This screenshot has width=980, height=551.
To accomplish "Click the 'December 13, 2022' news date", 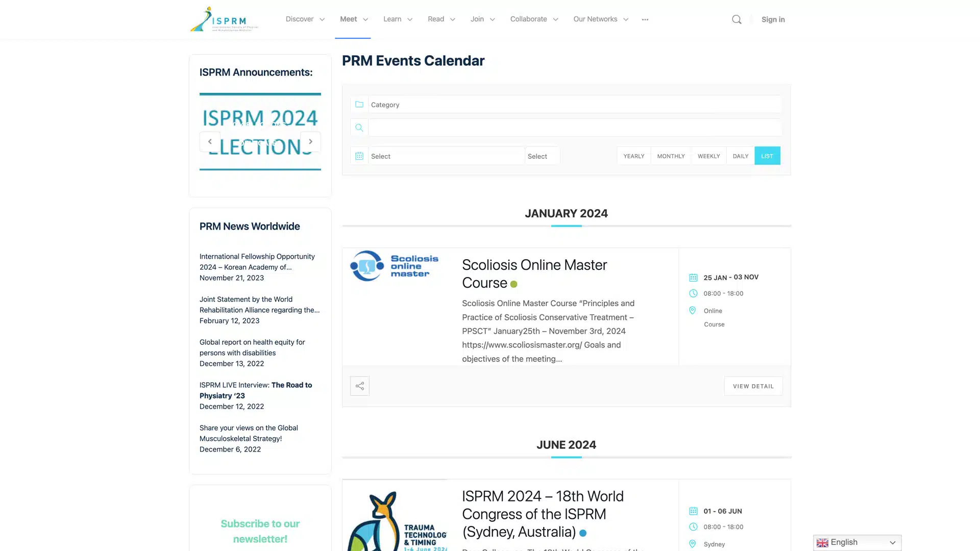I will tap(232, 364).
